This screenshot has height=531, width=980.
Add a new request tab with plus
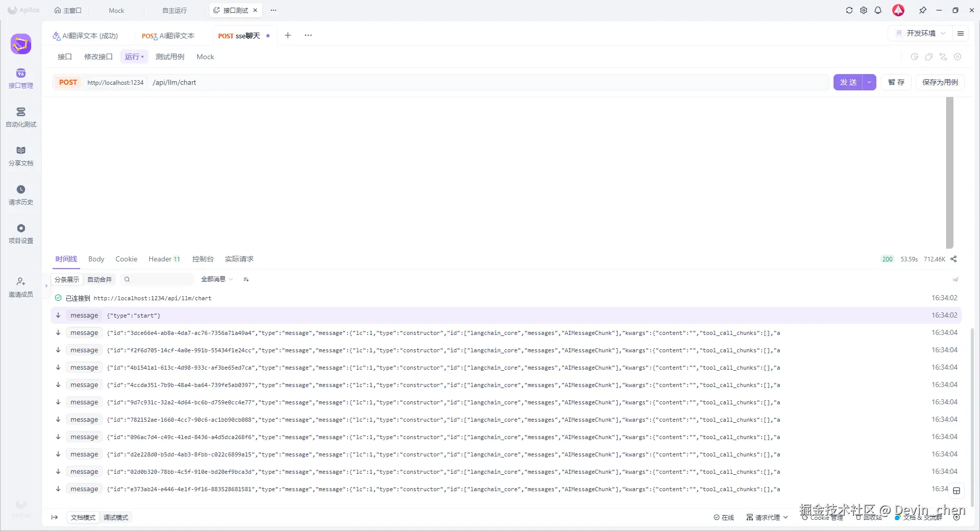coord(288,35)
